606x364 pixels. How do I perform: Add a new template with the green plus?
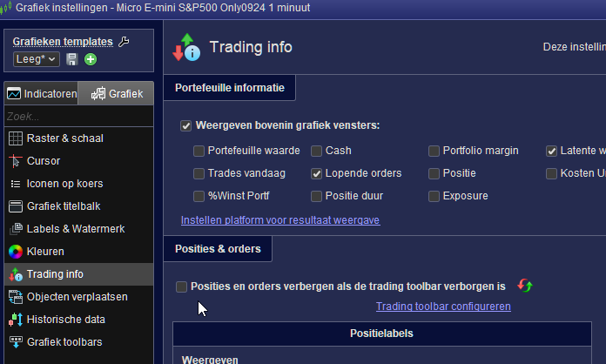coord(91,59)
